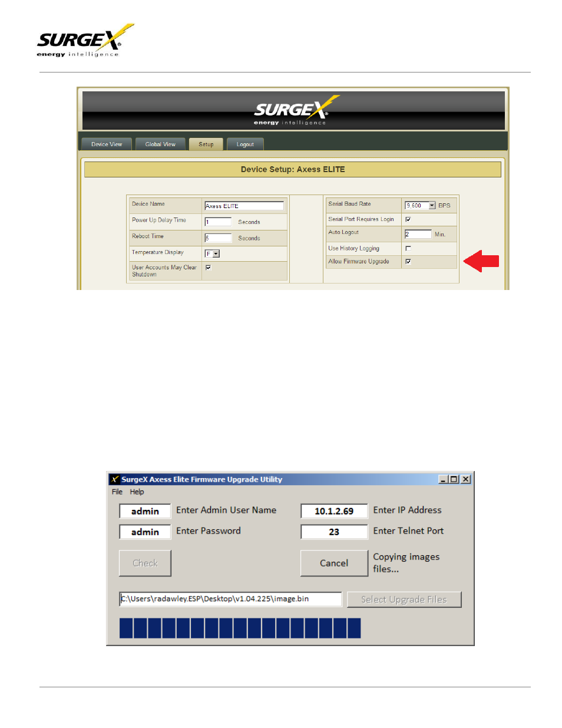Click the Admin User Name field
Viewport: 562px width, 728px height.
145,511
